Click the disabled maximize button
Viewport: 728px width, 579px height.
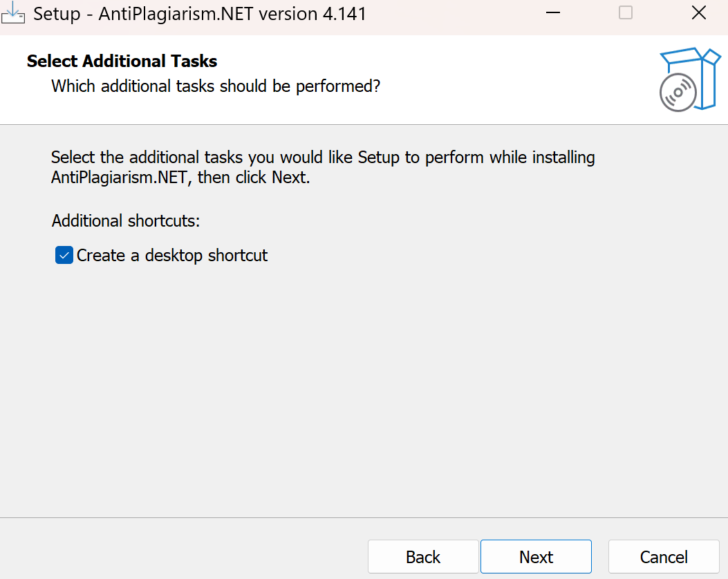pyautogui.click(x=626, y=13)
